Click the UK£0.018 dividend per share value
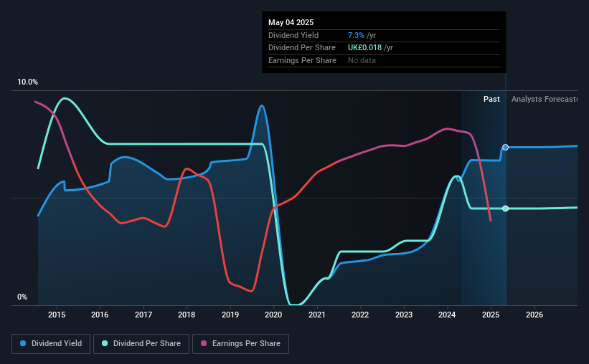The image size is (589, 364). (x=364, y=48)
